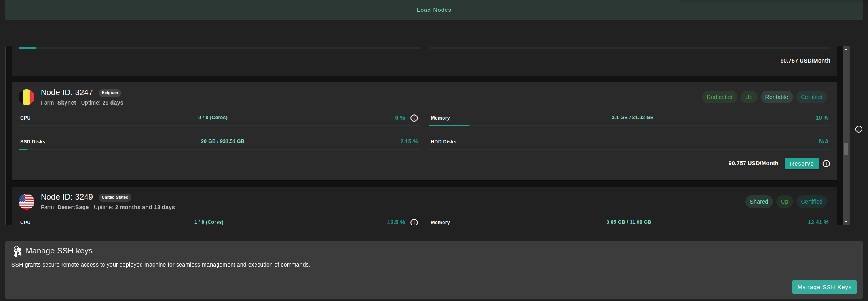Click the Belgium country label chip

(110, 93)
